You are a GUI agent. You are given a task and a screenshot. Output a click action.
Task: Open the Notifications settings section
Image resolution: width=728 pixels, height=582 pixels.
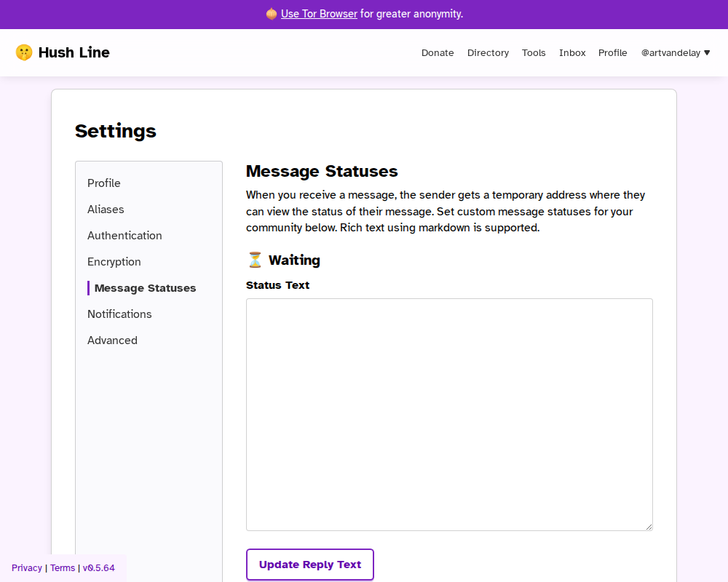[x=119, y=314]
